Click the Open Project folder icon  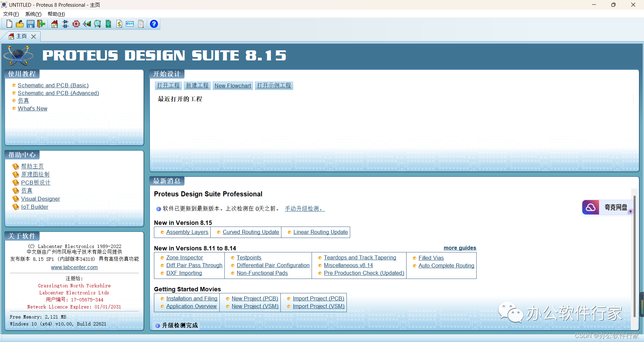pos(20,24)
